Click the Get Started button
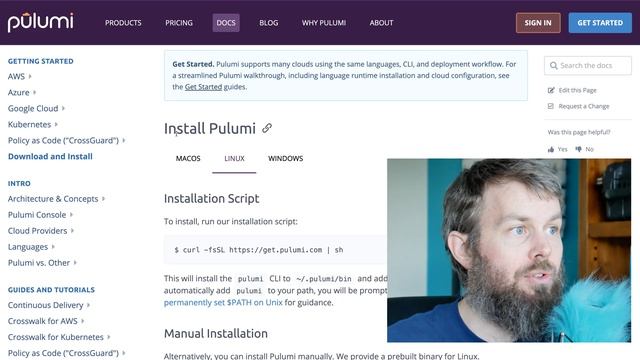Viewport: 640px width, 360px height. pyautogui.click(x=600, y=23)
